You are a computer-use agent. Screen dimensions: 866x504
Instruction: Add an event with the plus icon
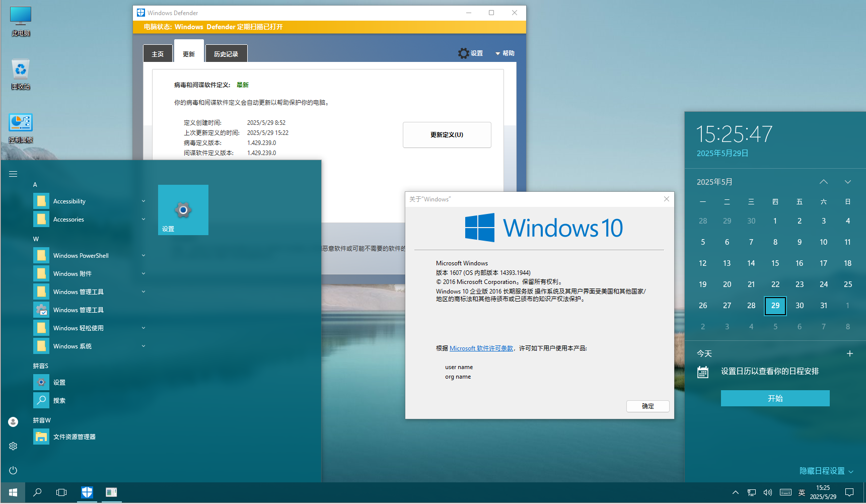click(849, 353)
